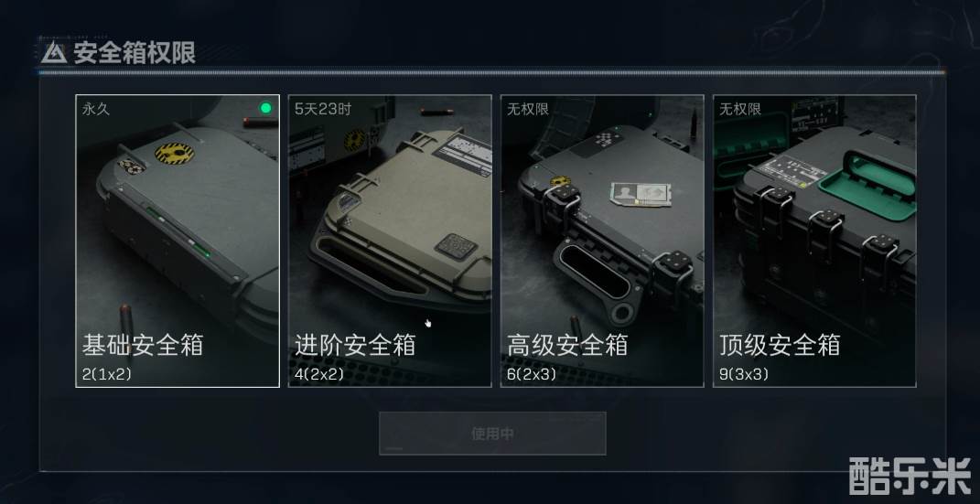
Task: Click the 酷乐米 watermark logo
Action: [910, 476]
